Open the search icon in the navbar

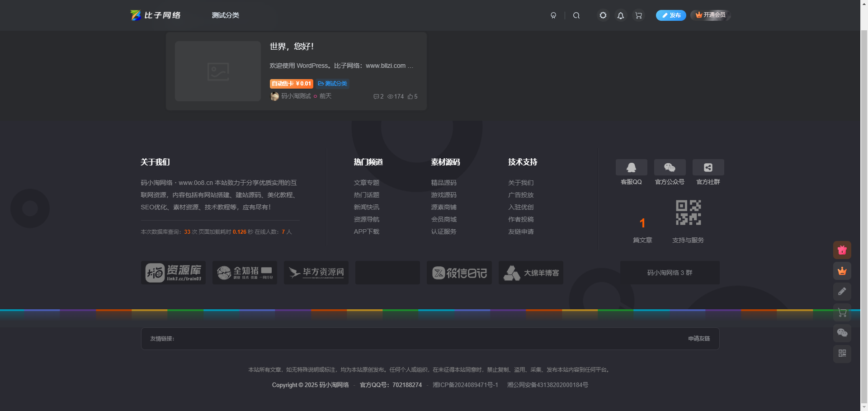576,15
